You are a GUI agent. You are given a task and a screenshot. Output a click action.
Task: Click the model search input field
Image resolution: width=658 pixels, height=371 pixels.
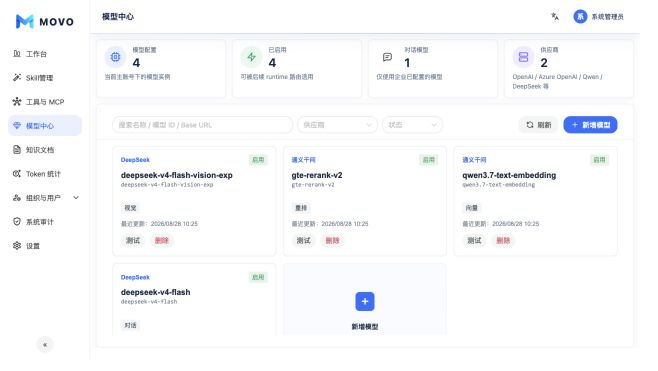(x=202, y=125)
